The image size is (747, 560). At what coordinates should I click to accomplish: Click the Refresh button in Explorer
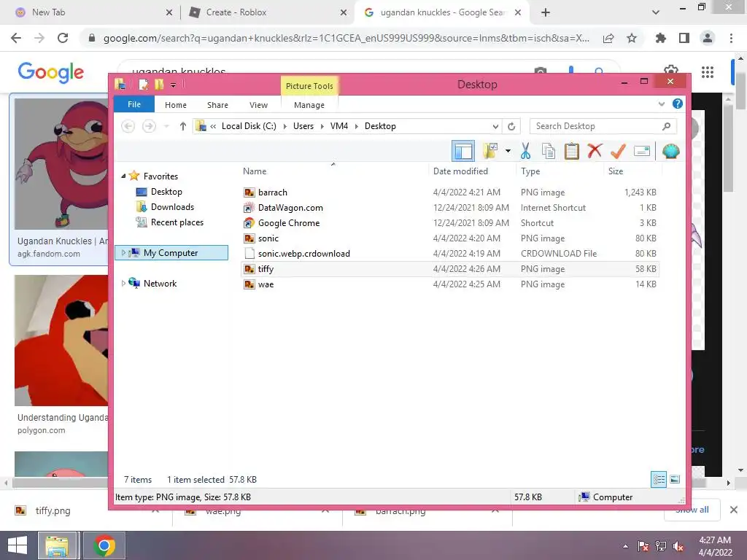coord(511,126)
